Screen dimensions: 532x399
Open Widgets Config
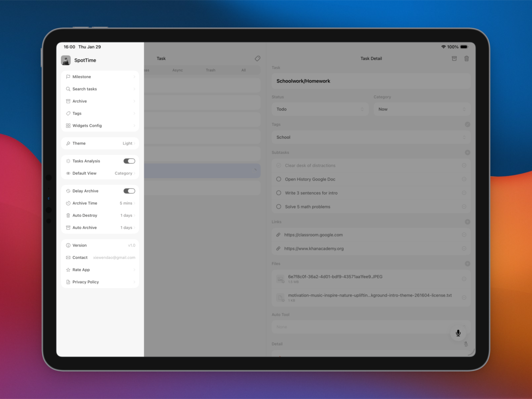(x=100, y=126)
